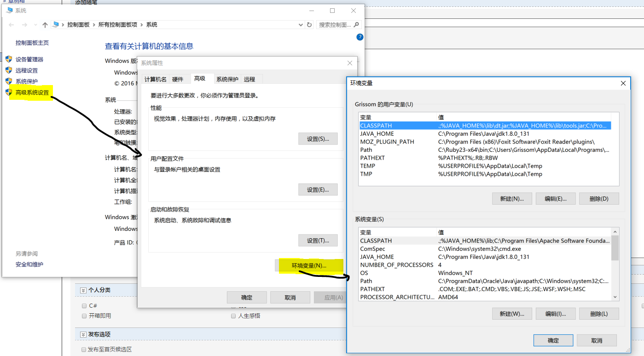Open the 高级系统设置 link
Image resolution: width=644 pixels, height=356 pixels.
(32, 92)
